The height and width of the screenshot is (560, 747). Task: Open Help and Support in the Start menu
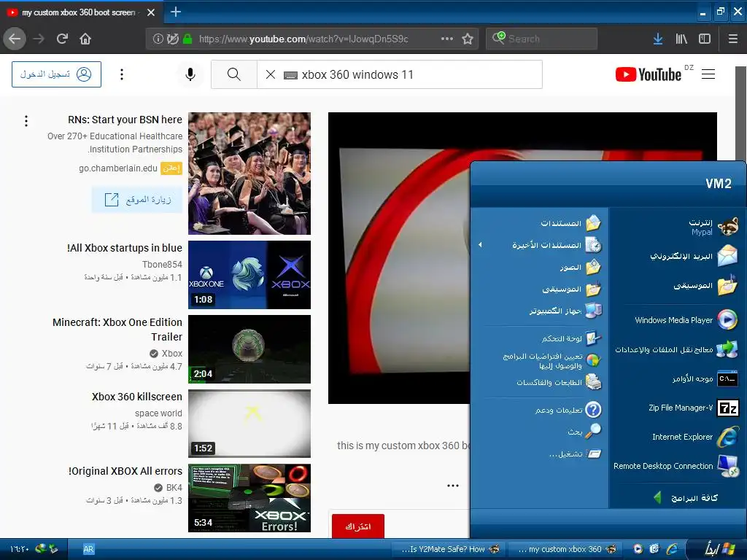(x=568, y=410)
